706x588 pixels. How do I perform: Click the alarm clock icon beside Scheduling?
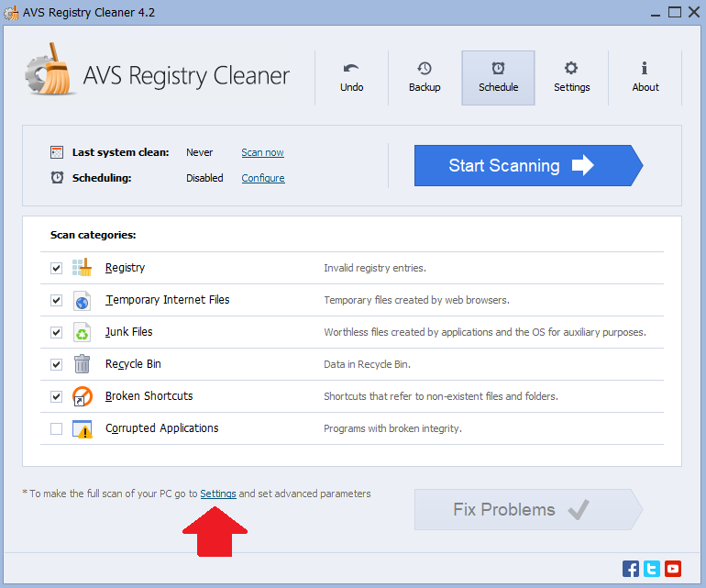(57, 178)
